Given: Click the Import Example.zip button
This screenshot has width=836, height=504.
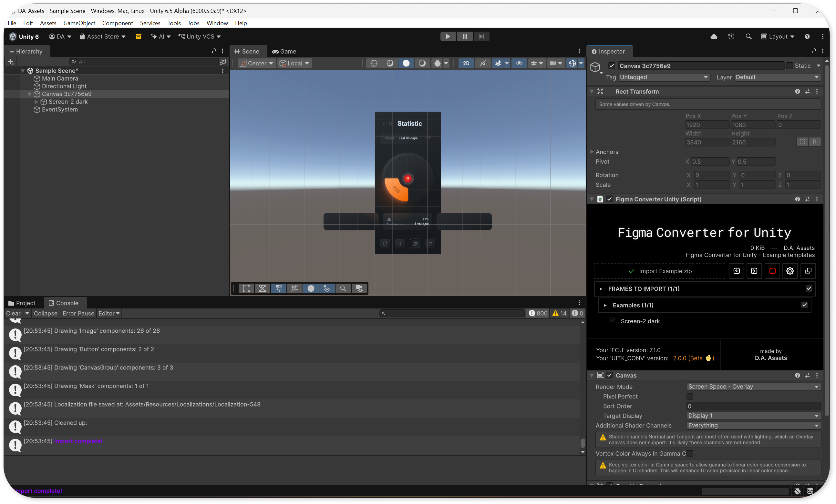Looking at the screenshot, I should point(660,271).
